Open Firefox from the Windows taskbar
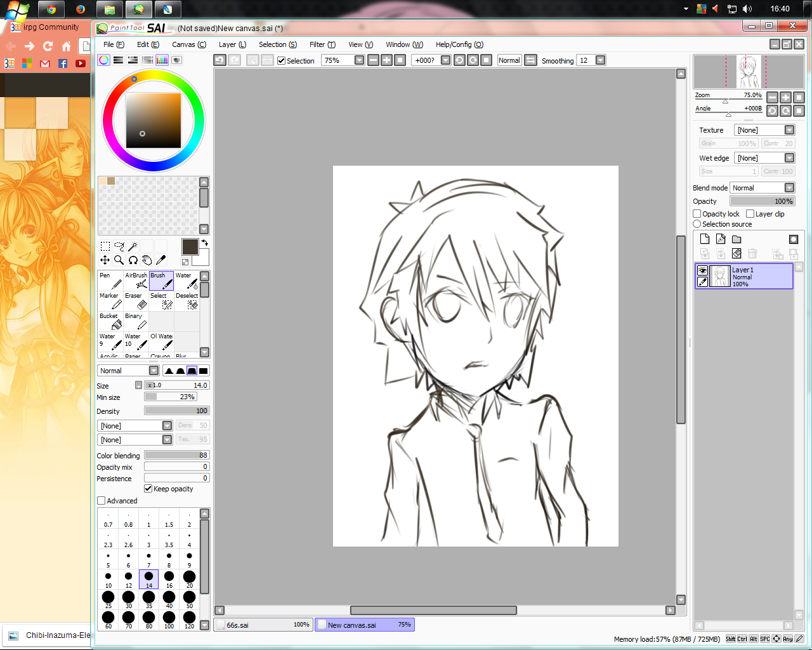The image size is (812, 650). (x=80, y=9)
